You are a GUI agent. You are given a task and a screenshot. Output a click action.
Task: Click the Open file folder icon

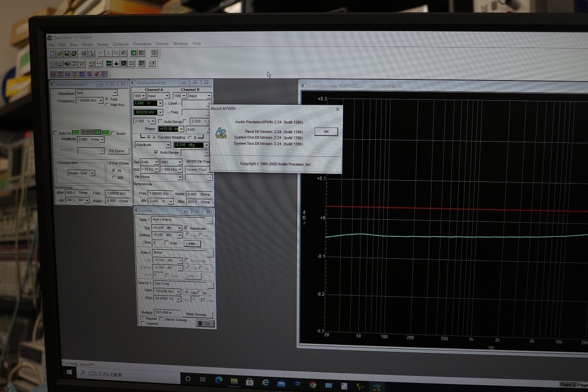60,53
